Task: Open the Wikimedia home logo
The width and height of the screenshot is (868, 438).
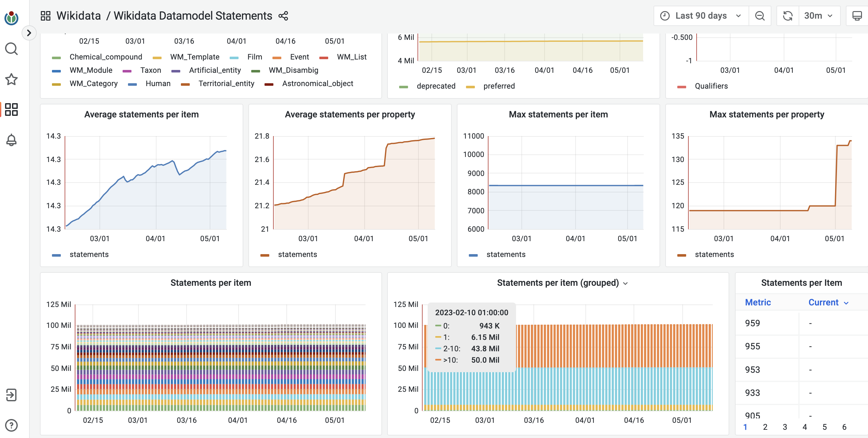Action: [11, 17]
